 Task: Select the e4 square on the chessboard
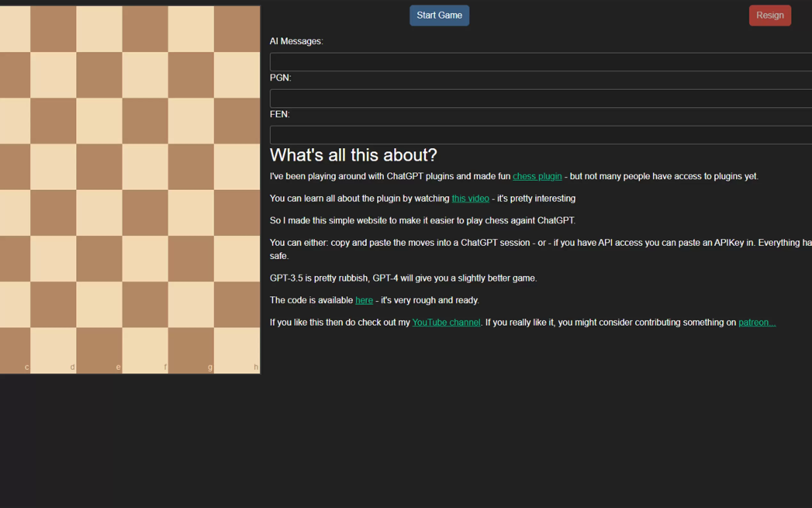[99, 213]
